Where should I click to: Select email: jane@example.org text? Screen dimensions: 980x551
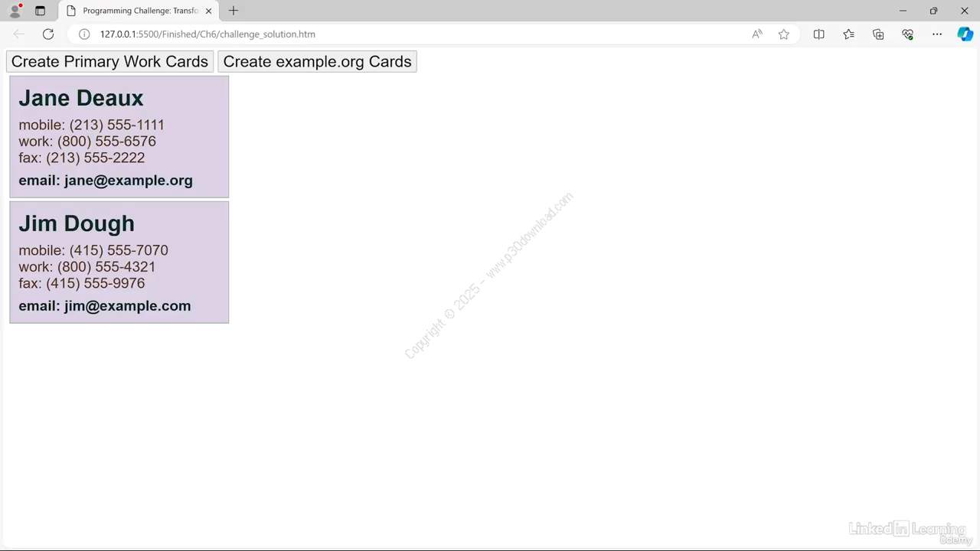click(106, 181)
